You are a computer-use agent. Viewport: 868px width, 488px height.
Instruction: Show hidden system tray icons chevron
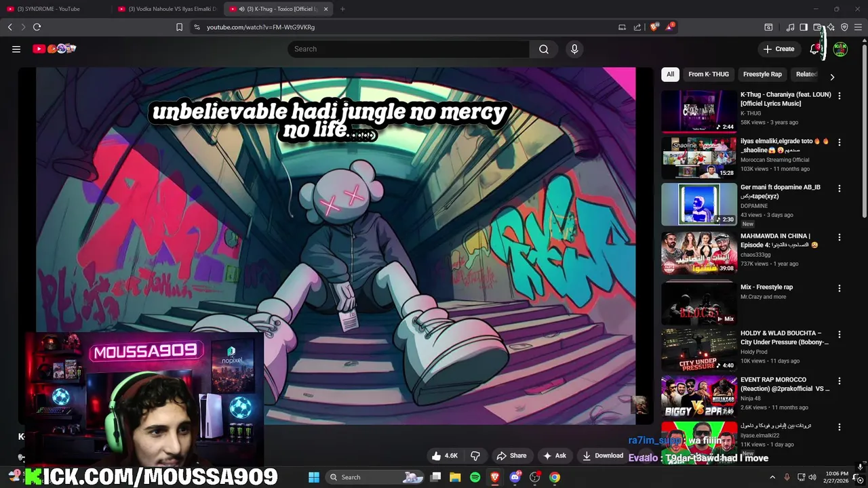click(772, 477)
